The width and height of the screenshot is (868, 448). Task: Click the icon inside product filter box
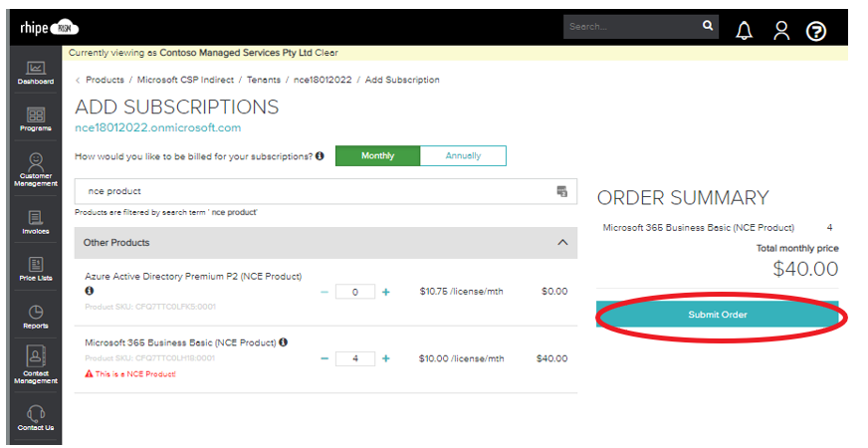point(561,191)
